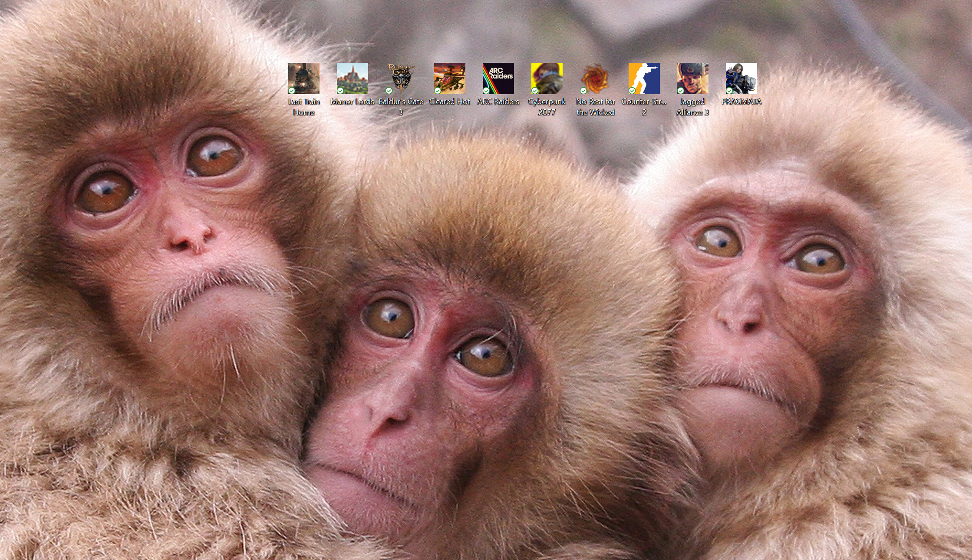Click the "ARC Raiders" text label
This screenshot has height=560, width=972.
coord(498,102)
